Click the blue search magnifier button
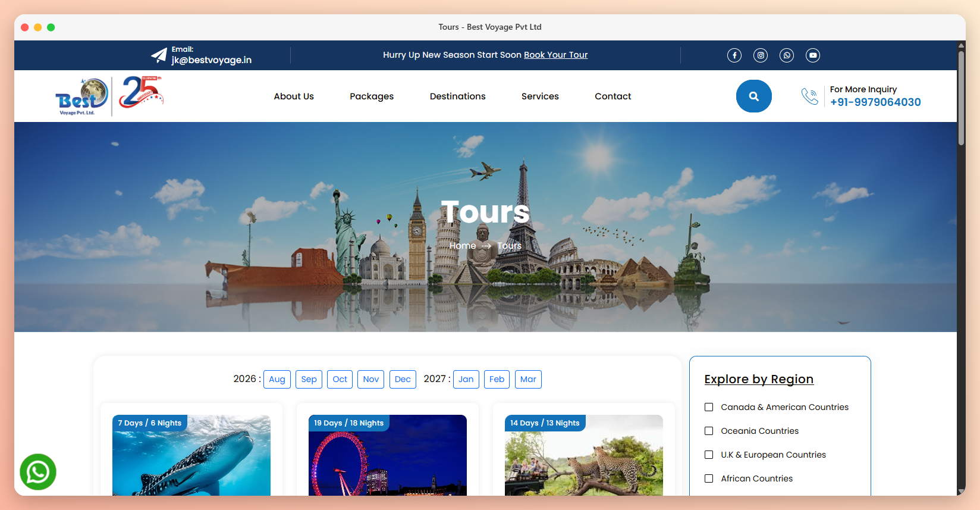The image size is (980, 510). coord(754,96)
